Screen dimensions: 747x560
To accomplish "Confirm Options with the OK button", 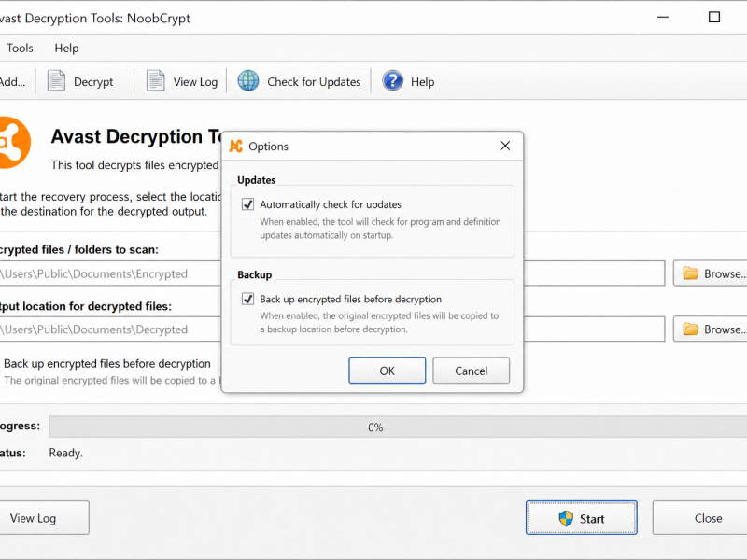I will click(x=387, y=371).
